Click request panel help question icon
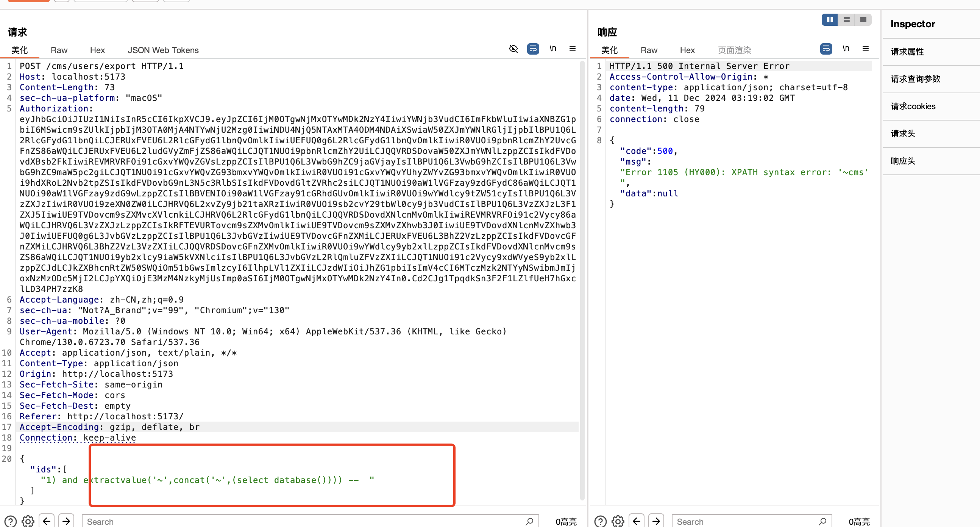This screenshot has height=527, width=980. tap(10, 521)
